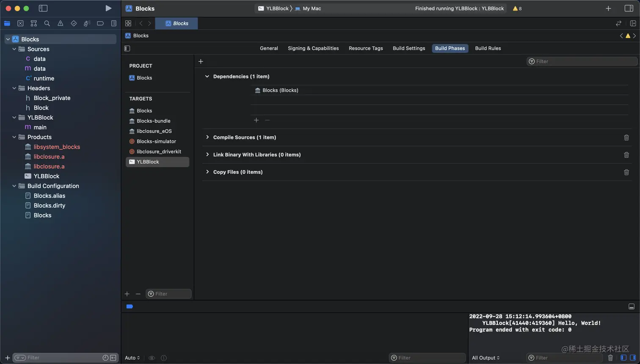Collapse the Sources group
Image resolution: width=640 pixels, height=364 pixels.
tap(14, 49)
